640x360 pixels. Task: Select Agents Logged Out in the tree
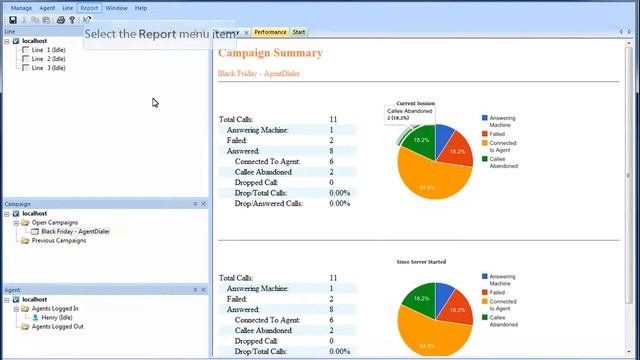point(58,327)
